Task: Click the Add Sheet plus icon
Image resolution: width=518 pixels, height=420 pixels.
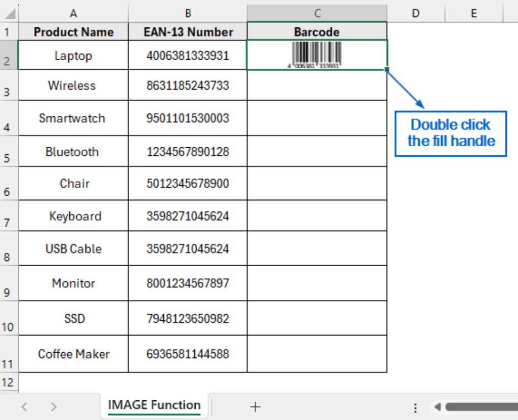Action: [255, 406]
